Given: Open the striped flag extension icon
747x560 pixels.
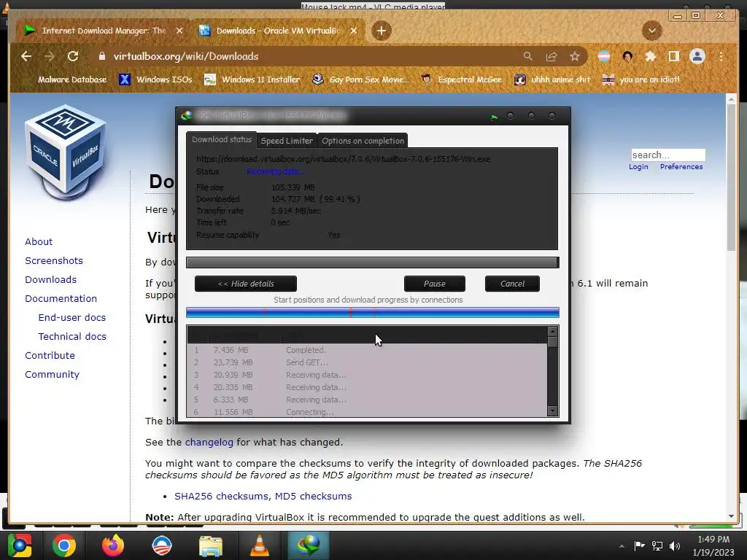Looking at the screenshot, I should [604, 56].
